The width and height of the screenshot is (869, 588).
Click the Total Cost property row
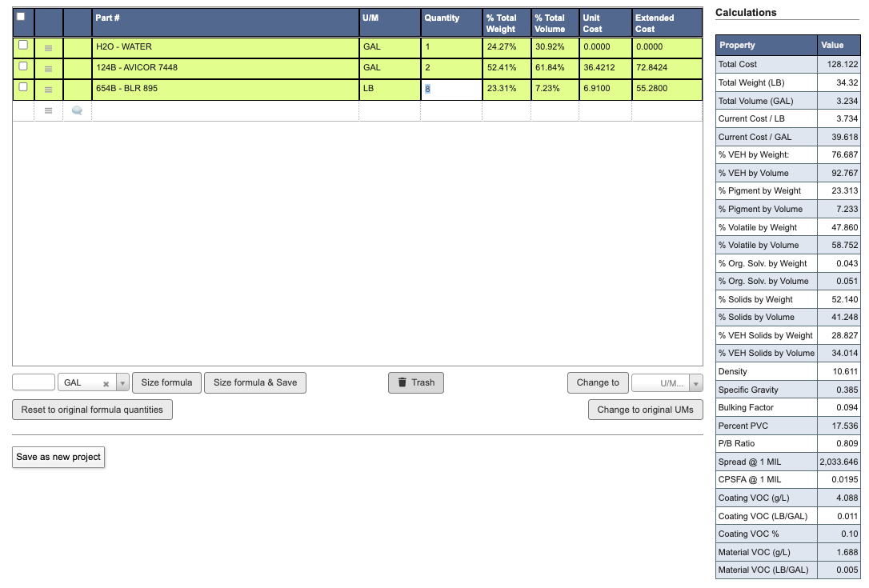tap(787, 64)
